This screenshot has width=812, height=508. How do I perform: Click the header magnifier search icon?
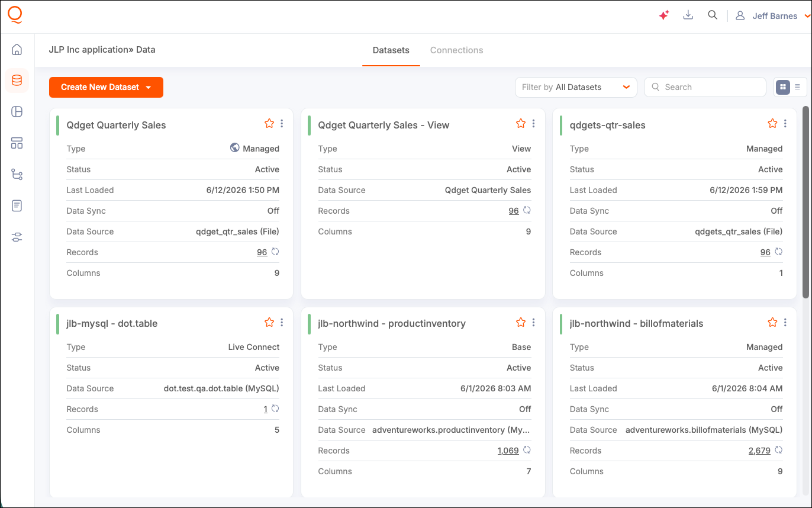pos(713,15)
